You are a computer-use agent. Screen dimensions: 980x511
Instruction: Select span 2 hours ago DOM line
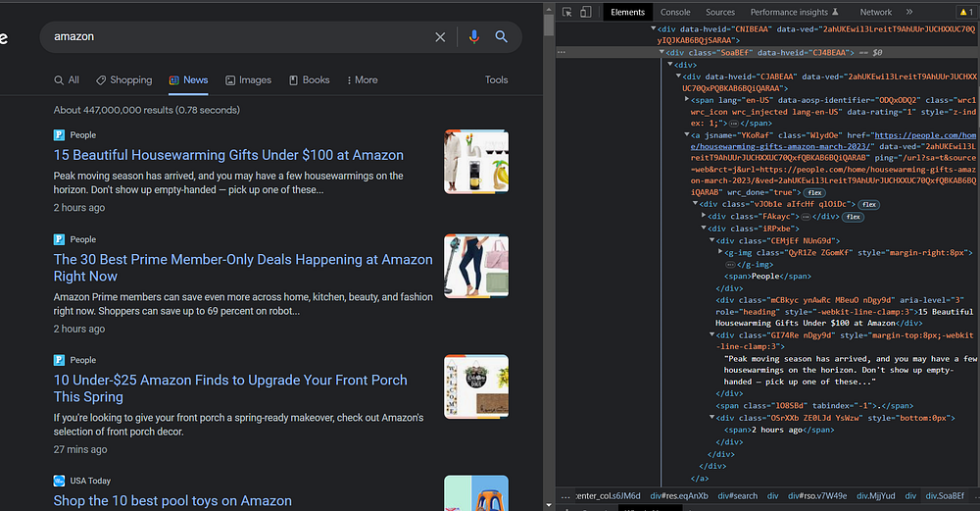click(779, 430)
